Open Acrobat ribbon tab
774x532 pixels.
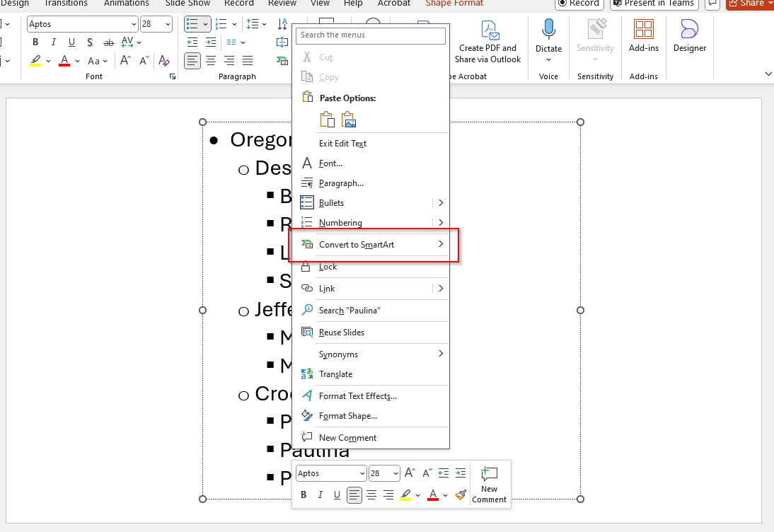coord(393,3)
